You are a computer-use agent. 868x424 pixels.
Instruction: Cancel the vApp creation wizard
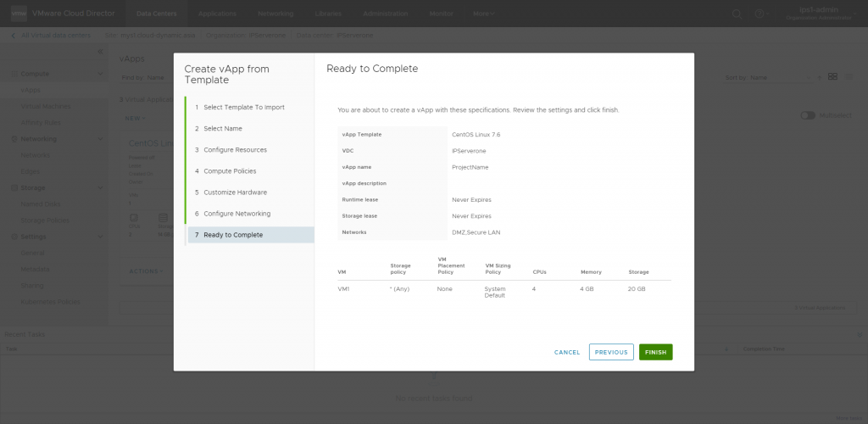tap(567, 352)
